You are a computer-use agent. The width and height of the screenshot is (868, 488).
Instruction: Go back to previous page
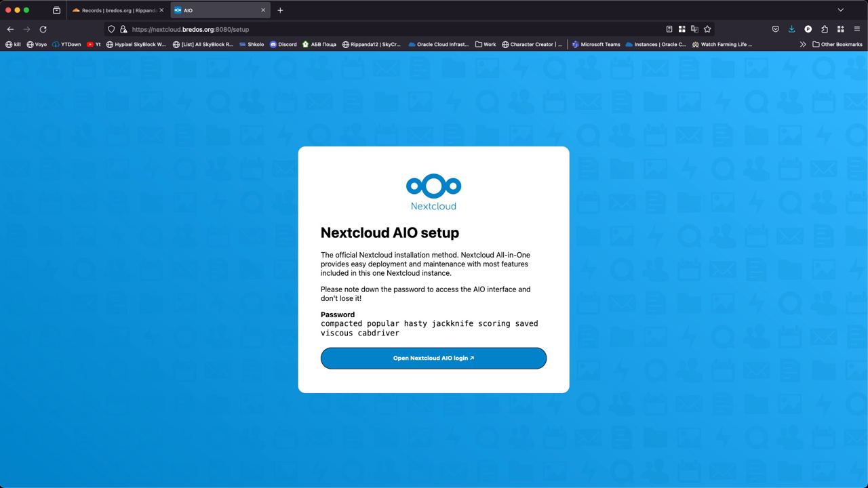[10, 29]
